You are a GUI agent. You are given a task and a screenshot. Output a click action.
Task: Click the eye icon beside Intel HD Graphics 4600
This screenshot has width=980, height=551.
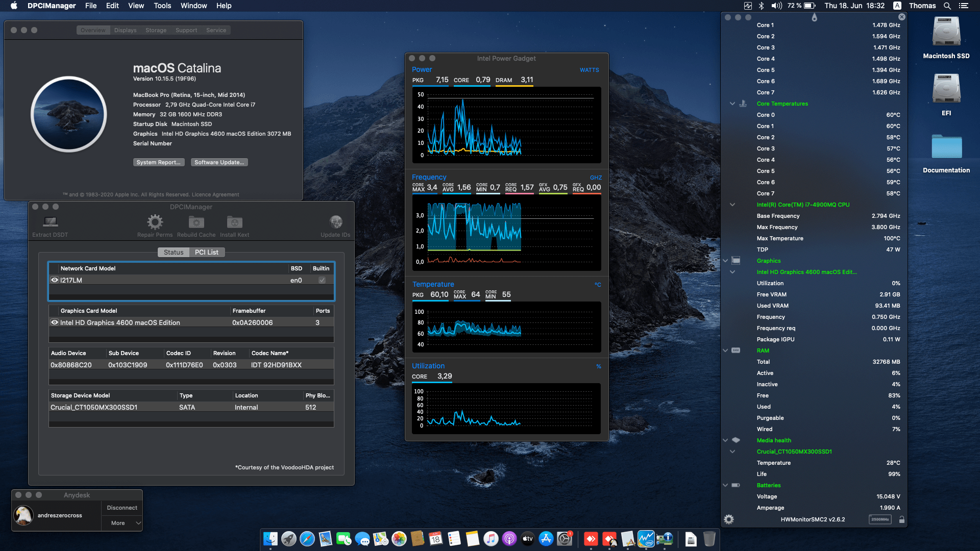coord(55,322)
